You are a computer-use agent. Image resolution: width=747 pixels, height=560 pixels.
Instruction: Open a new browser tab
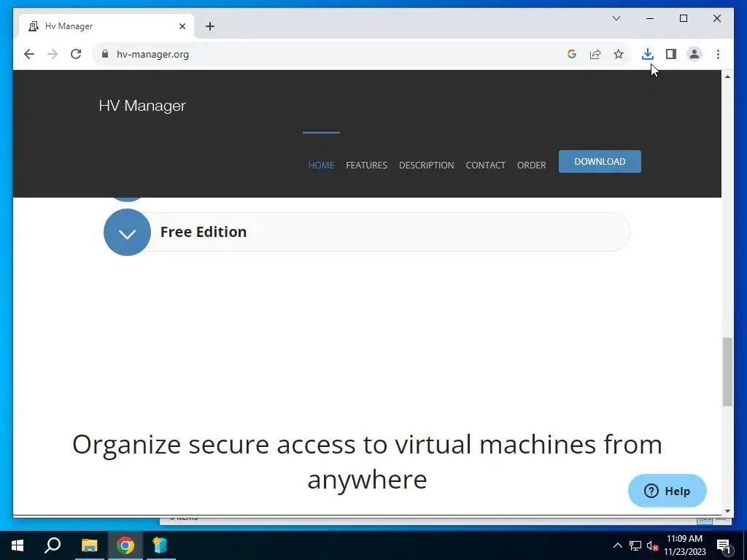(210, 26)
